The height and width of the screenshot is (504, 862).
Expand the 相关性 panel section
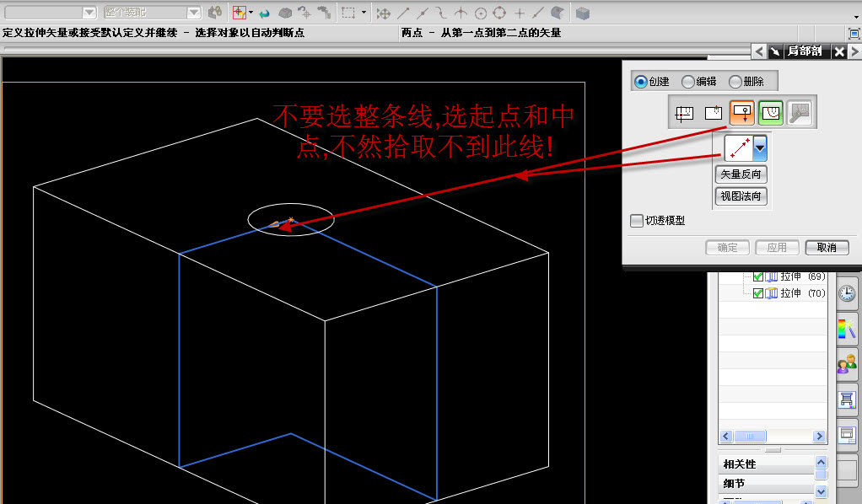(x=765, y=464)
